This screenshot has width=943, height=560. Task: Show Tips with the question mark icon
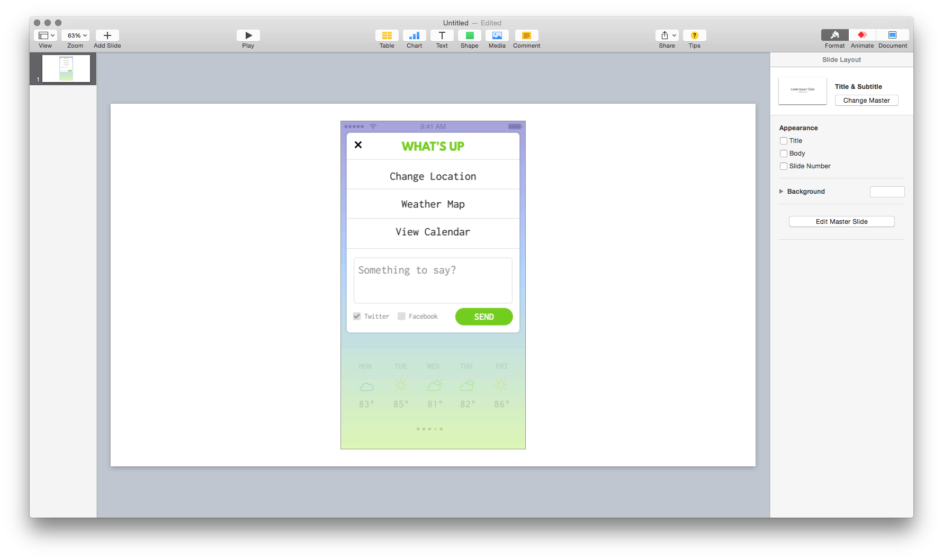(694, 35)
